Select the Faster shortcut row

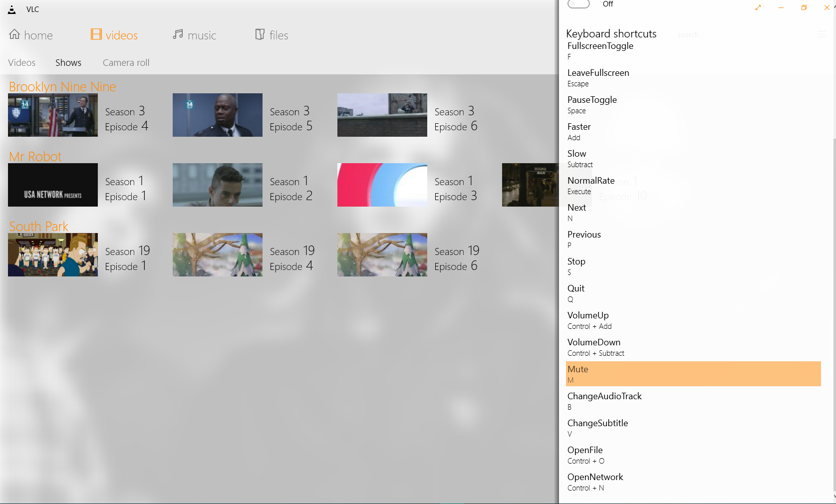(693, 131)
